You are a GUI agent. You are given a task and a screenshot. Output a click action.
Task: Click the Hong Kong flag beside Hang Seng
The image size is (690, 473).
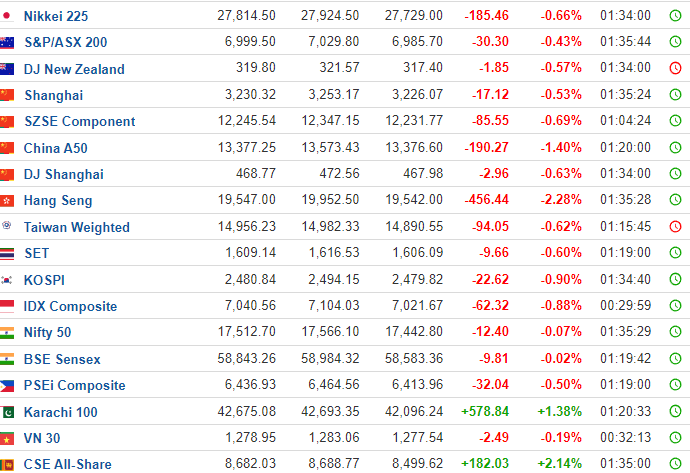coord(7,201)
